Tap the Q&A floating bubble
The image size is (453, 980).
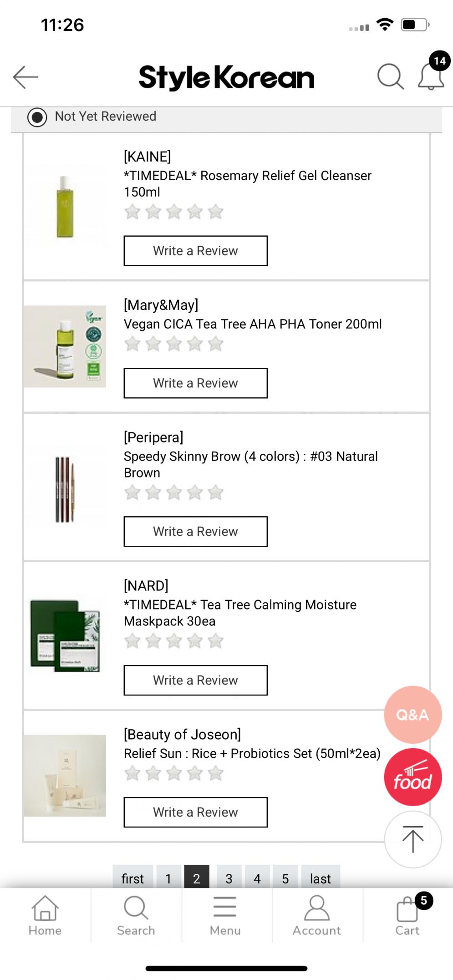coord(412,715)
